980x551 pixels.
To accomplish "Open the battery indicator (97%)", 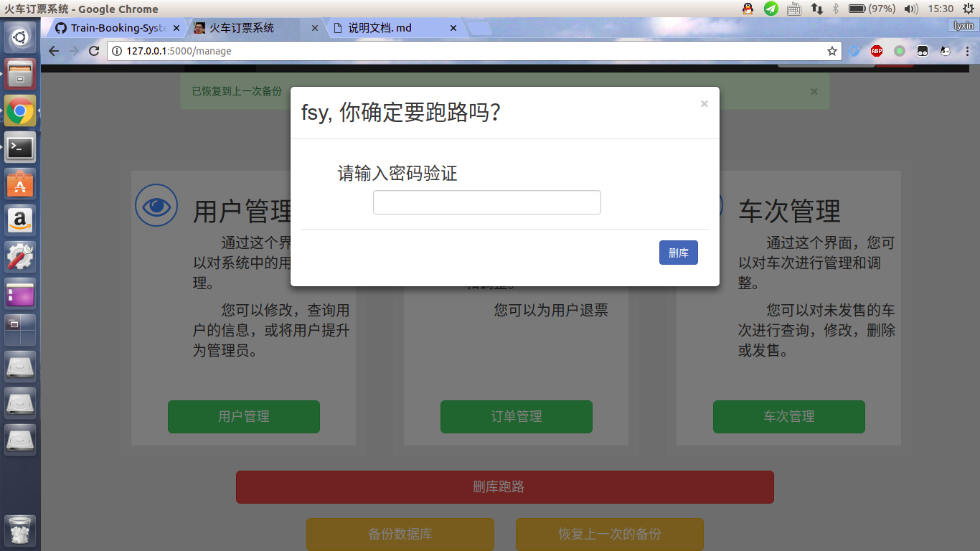I will pos(872,9).
